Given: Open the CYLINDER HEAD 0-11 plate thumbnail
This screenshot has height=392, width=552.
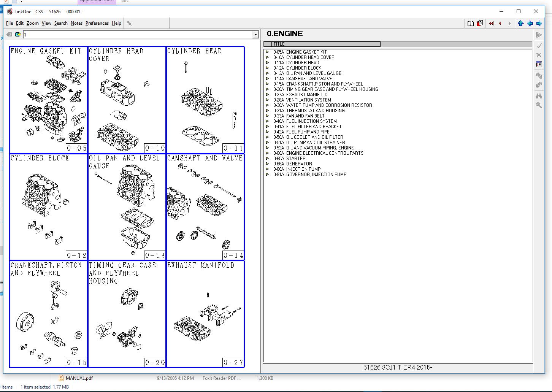Looking at the screenshot, I should 205,99.
